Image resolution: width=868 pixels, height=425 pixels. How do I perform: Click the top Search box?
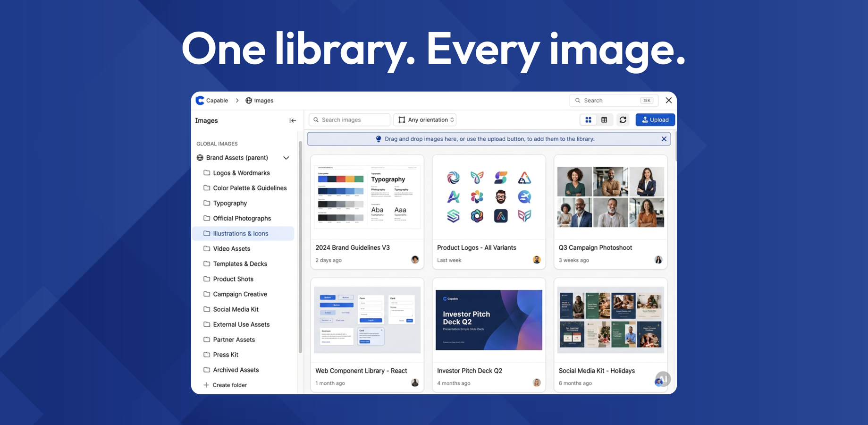(x=614, y=101)
